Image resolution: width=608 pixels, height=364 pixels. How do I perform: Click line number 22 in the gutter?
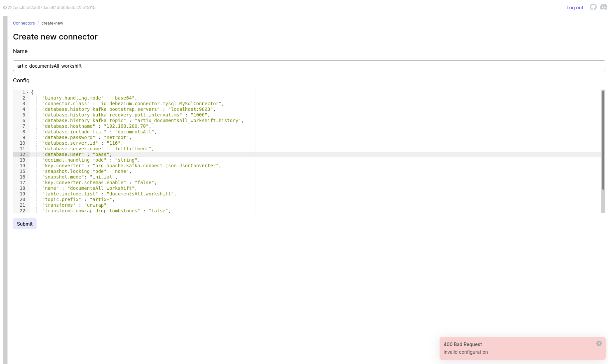[x=22, y=211]
